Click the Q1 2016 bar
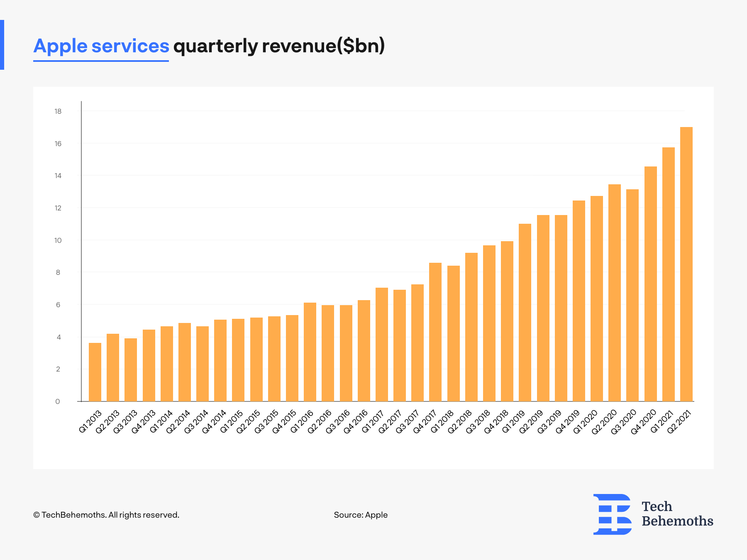 310,352
